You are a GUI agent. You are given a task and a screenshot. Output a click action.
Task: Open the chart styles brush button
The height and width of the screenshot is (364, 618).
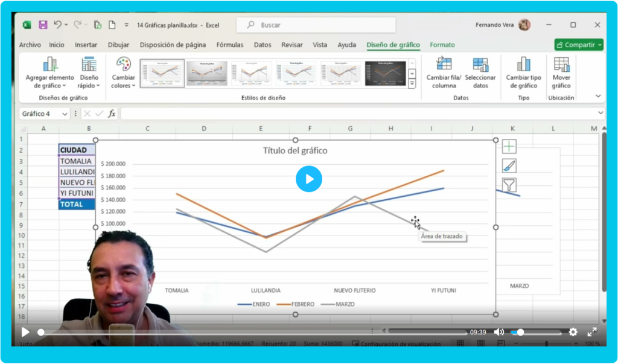pos(509,166)
